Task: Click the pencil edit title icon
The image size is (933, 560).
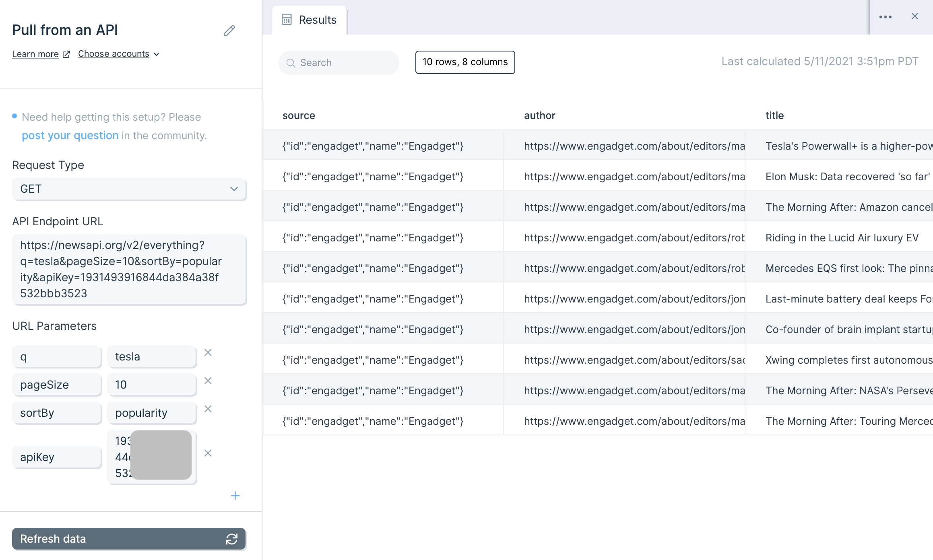Action: (x=229, y=31)
